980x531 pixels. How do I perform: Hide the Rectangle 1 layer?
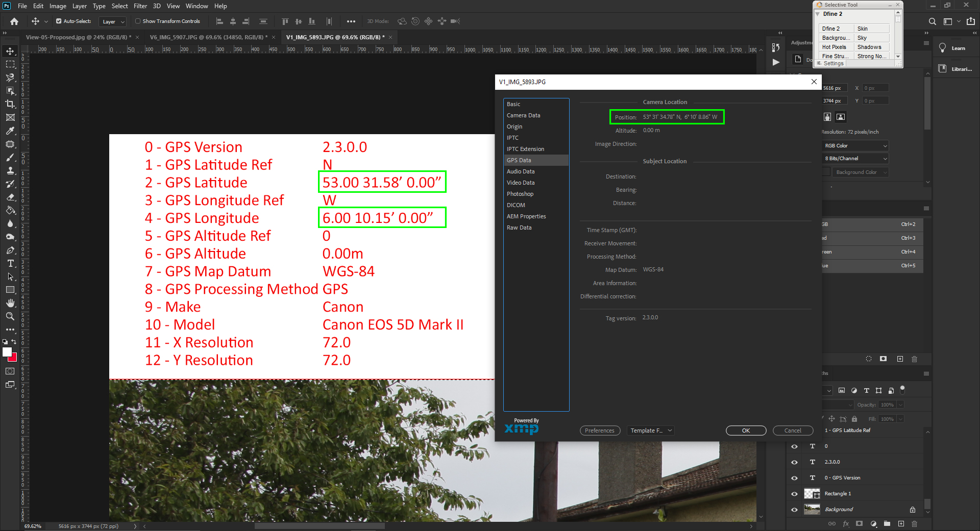pos(794,494)
